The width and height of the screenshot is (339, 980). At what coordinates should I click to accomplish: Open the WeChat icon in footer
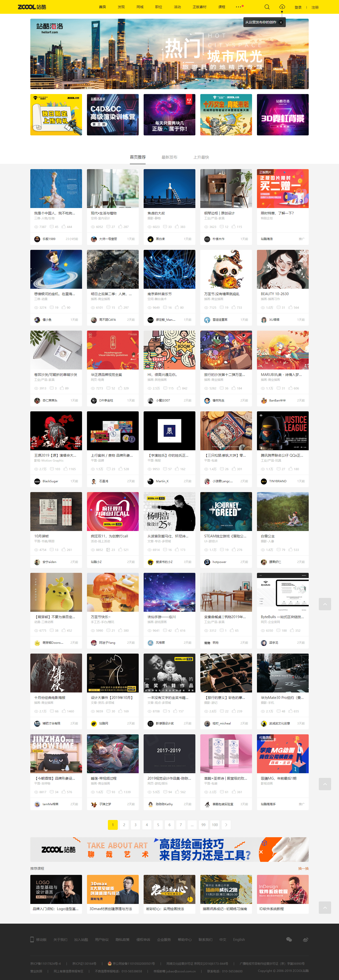pos(289,939)
